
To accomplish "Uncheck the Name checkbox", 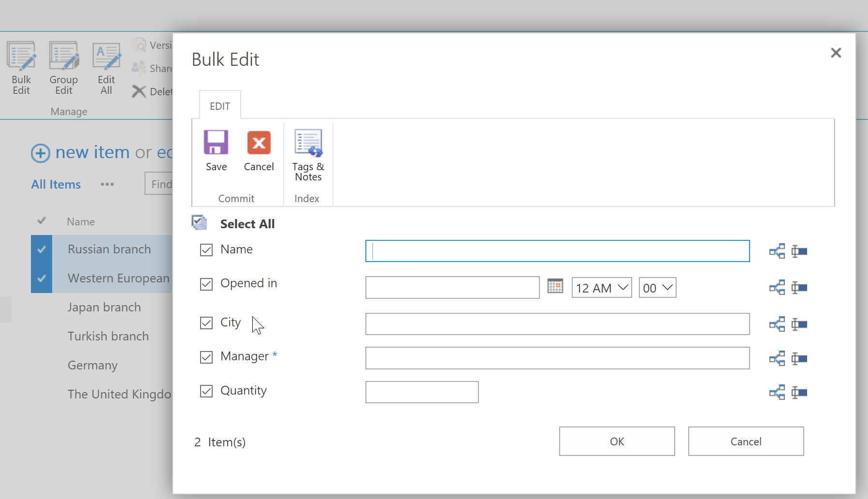I will [206, 250].
